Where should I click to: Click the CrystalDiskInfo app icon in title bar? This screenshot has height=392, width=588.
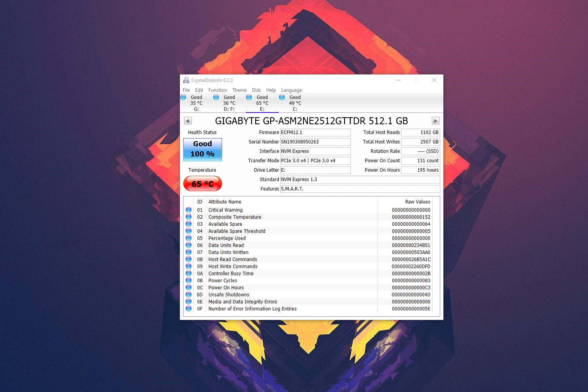[x=186, y=80]
